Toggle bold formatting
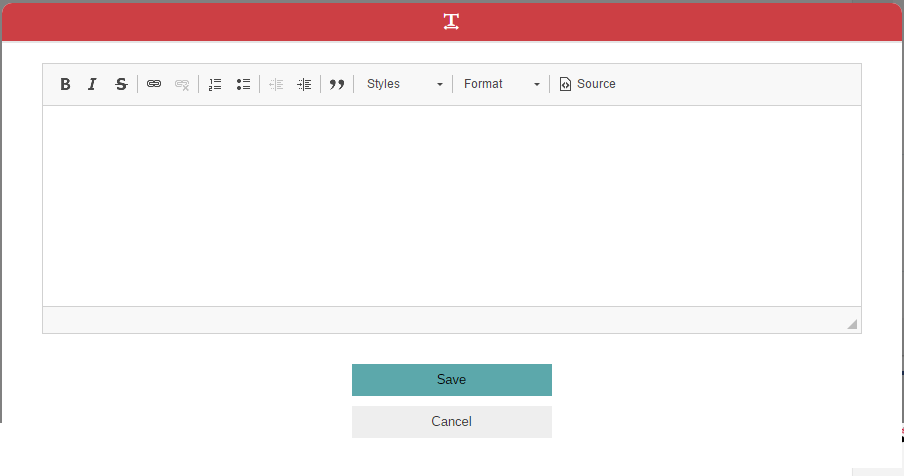 [x=65, y=84]
